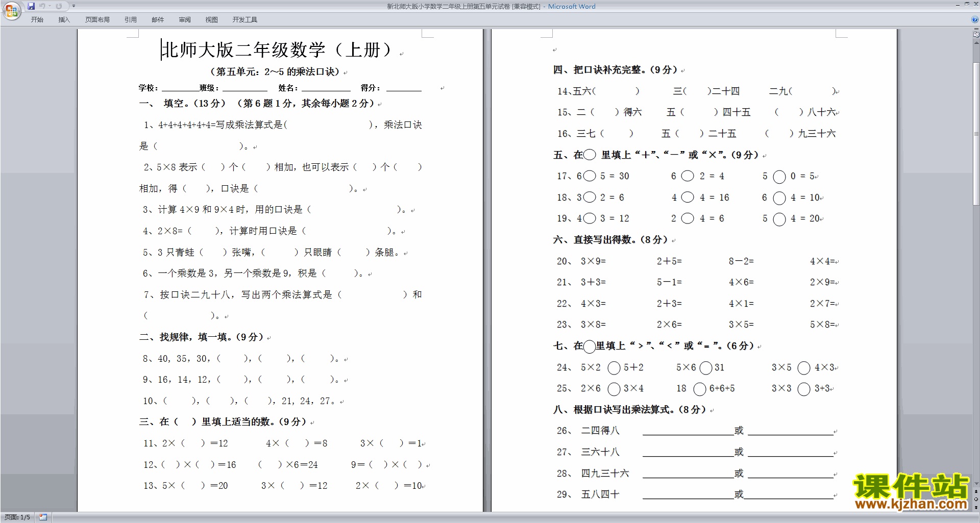Screen dimensions: 980x523
Task: Click the circle between 5×2 and 5+2
Action: click(614, 368)
